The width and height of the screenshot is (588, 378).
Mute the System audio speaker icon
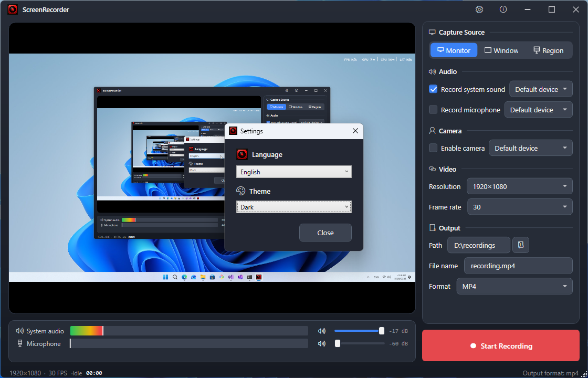coord(321,331)
